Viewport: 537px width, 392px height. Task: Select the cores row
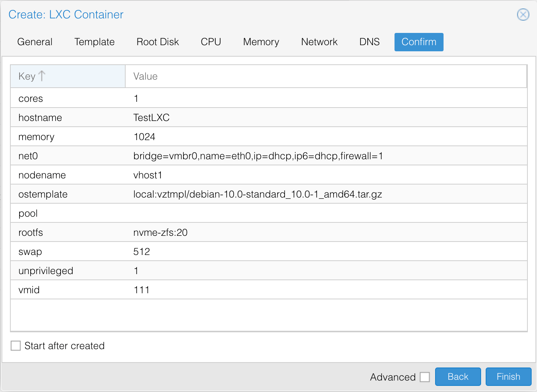click(269, 98)
